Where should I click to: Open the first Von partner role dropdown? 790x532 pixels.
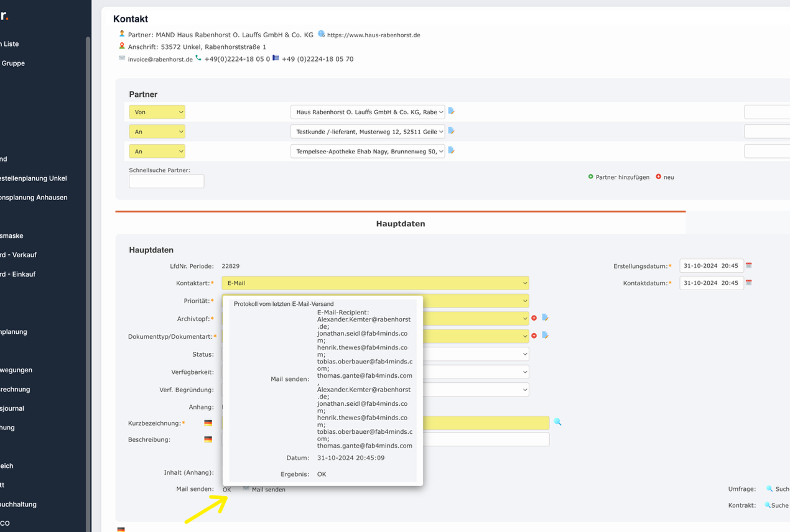(x=157, y=112)
